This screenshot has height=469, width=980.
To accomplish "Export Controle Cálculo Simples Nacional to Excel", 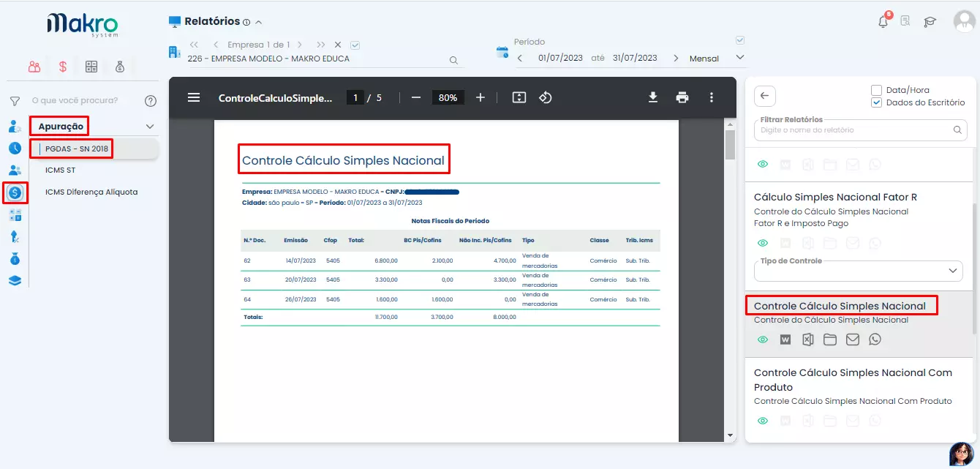I will (807, 339).
